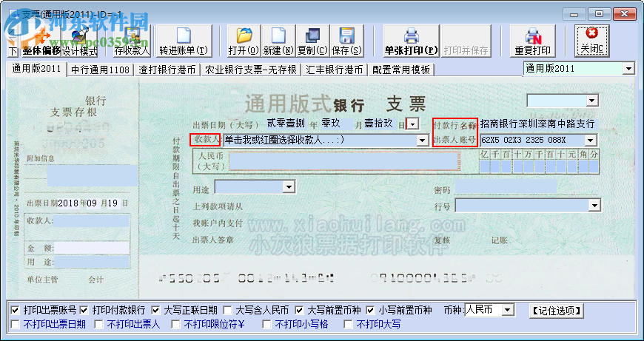Screen dimensions: 644x341
Task: Uncheck 大写正联日期 option
Action: coord(155,310)
